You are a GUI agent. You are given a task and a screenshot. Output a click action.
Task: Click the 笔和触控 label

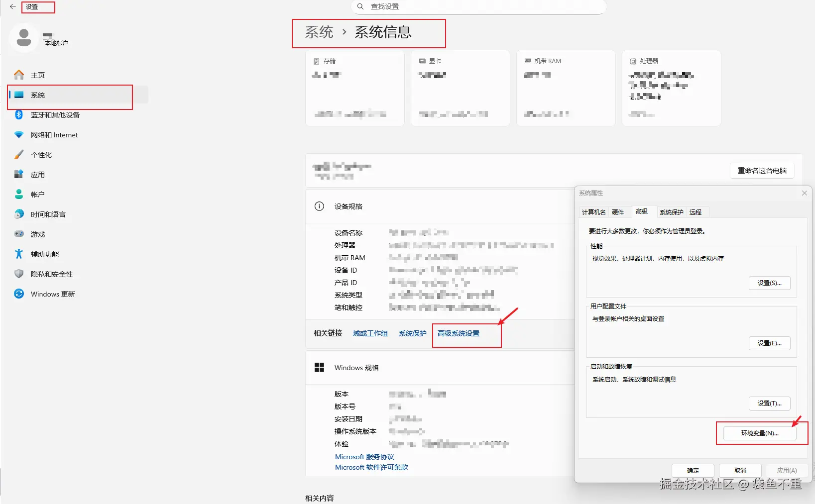click(349, 307)
